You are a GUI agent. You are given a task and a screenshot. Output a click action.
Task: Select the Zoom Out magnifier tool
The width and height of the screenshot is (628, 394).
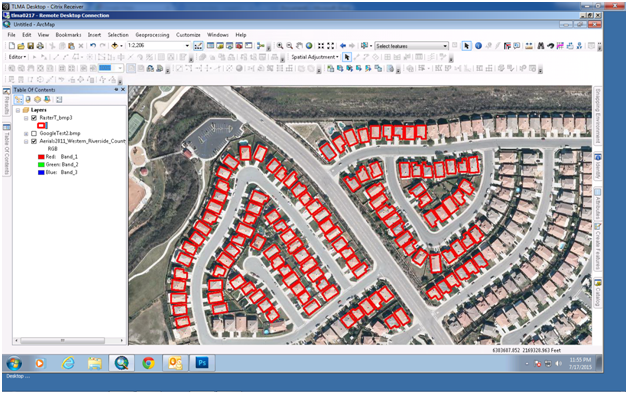coord(289,46)
